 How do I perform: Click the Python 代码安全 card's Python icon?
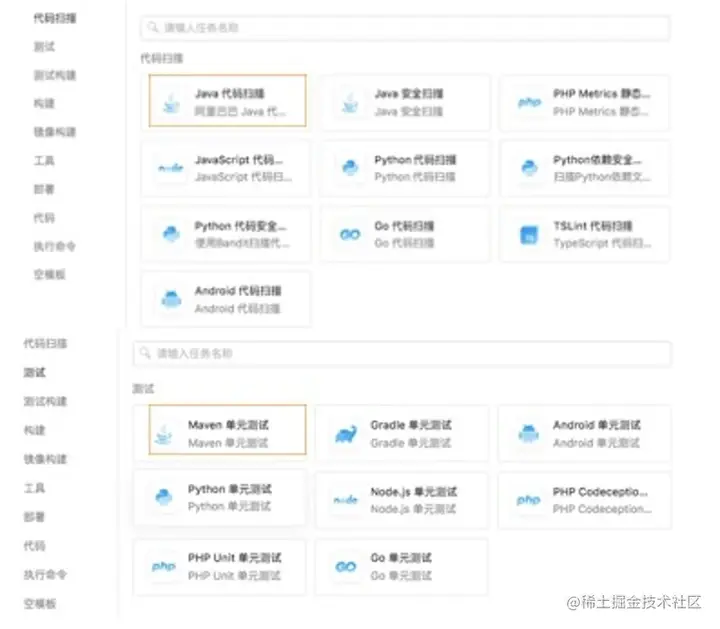pyautogui.click(x=171, y=234)
